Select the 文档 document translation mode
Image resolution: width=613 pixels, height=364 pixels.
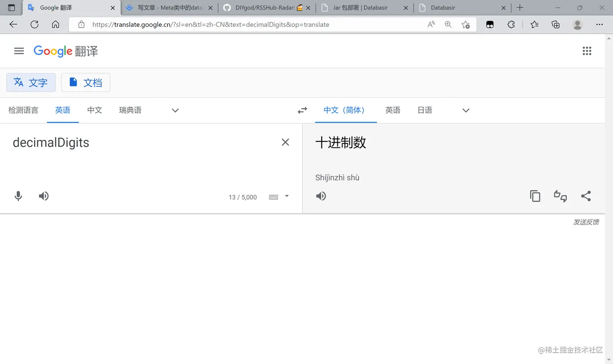pyautogui.click(x=86, y=83)
